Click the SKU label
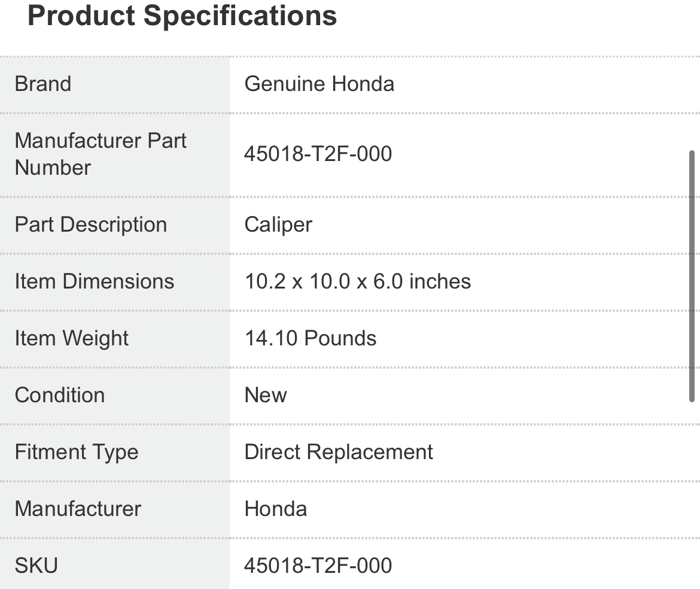The width and height of the screenshot is (700, 589). 36,566
